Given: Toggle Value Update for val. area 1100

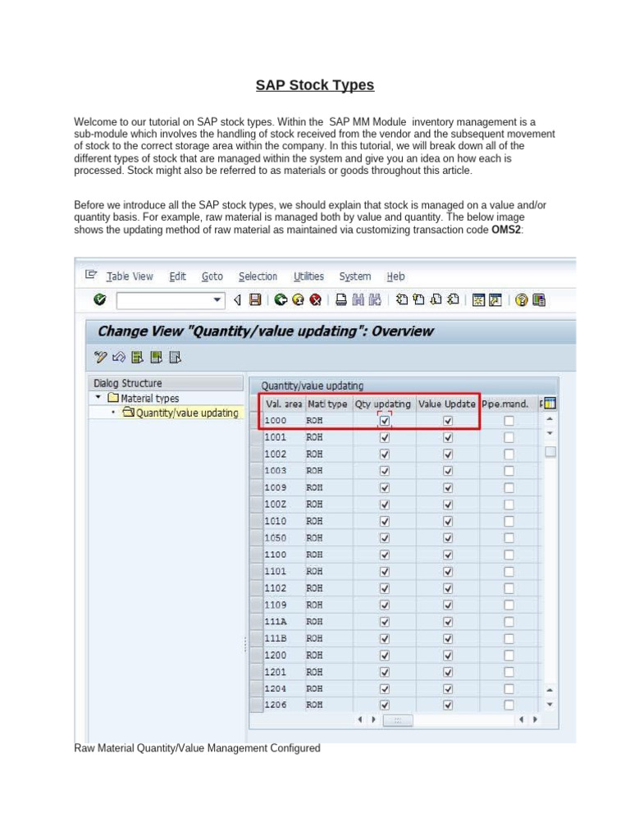Looking at the screenshot, I should click(448, 555).
